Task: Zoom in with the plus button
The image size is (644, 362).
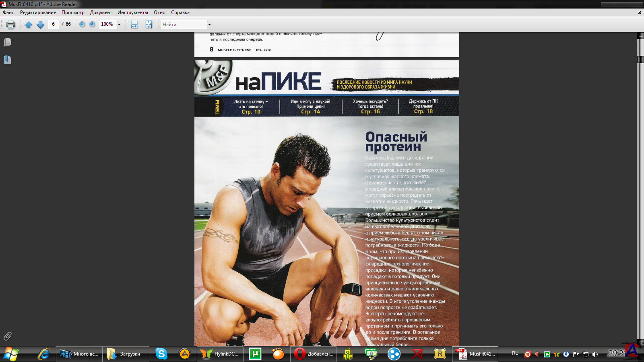Action: [x=92, y=24]
